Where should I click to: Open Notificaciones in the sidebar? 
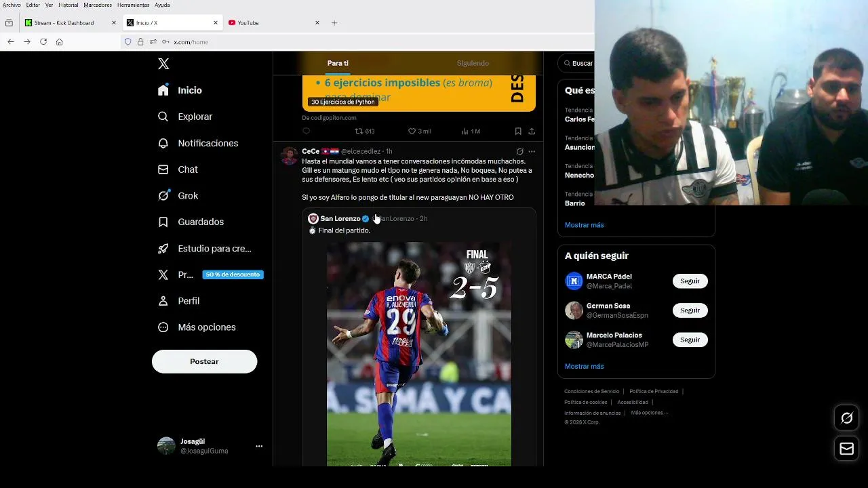click(198, 143)
